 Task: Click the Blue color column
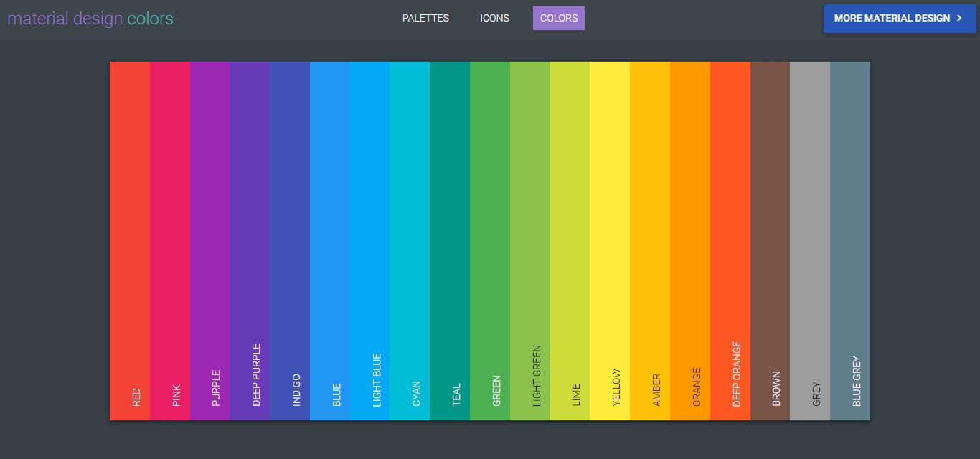tap(330, 241)
